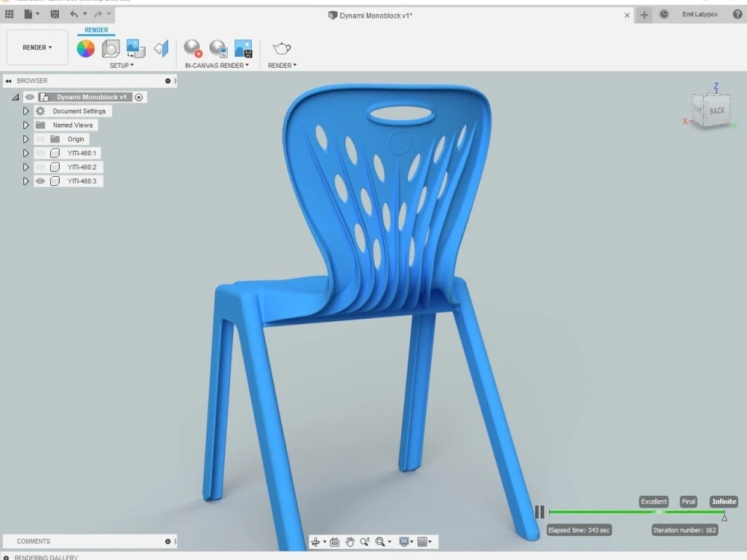The image size is (747, 560).
Task: Click Elapsed time: 343 sec label
Action: (579, 530)
